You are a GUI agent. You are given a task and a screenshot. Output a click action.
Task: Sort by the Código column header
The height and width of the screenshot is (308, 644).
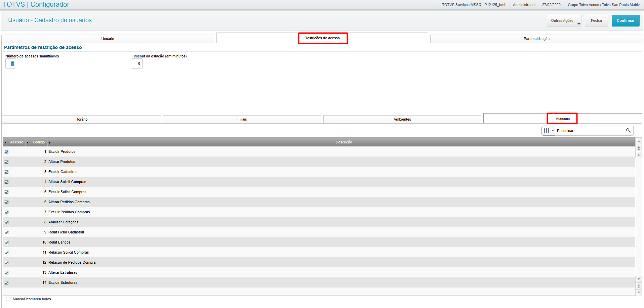click(39, 142)
